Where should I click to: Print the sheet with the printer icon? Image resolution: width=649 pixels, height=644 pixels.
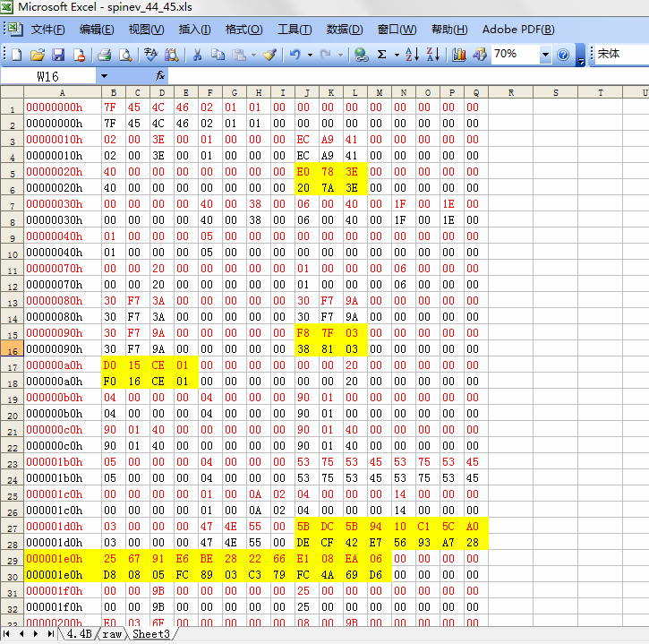[105, 55]
